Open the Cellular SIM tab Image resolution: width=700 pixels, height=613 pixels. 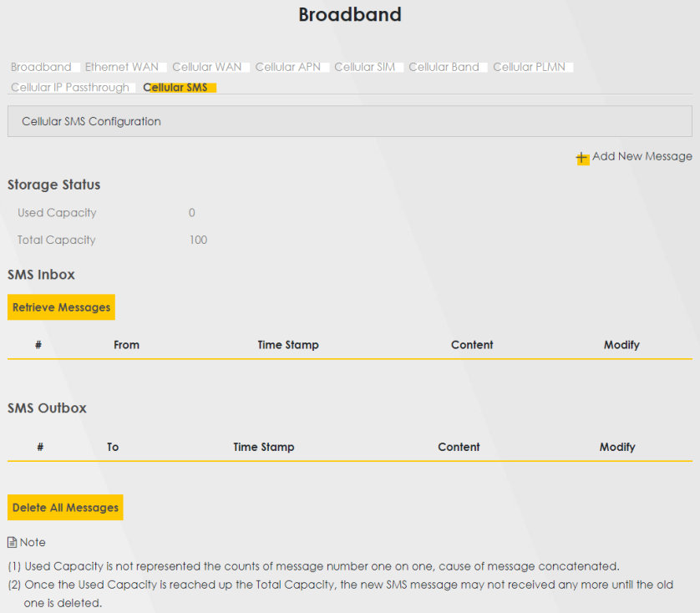(x=365, y=67)
